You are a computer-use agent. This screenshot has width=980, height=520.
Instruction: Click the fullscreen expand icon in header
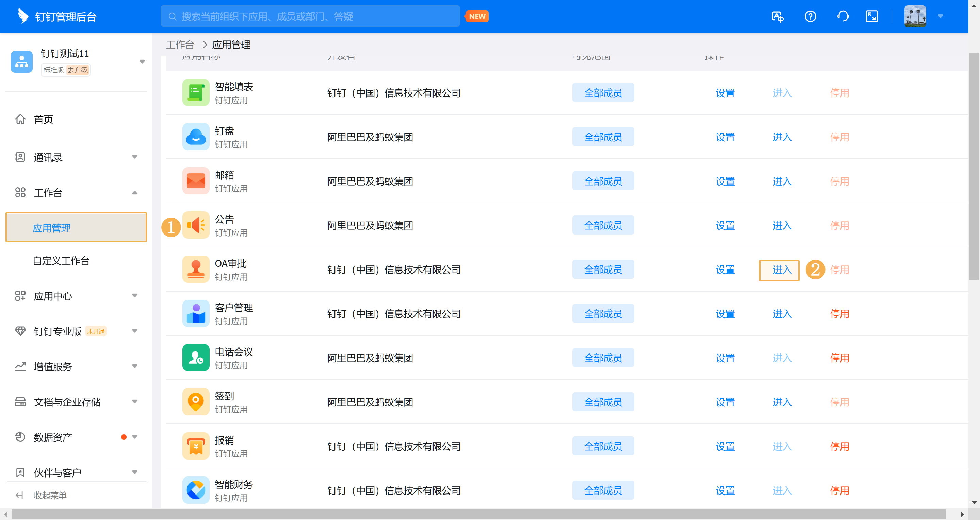coord(871,17)
